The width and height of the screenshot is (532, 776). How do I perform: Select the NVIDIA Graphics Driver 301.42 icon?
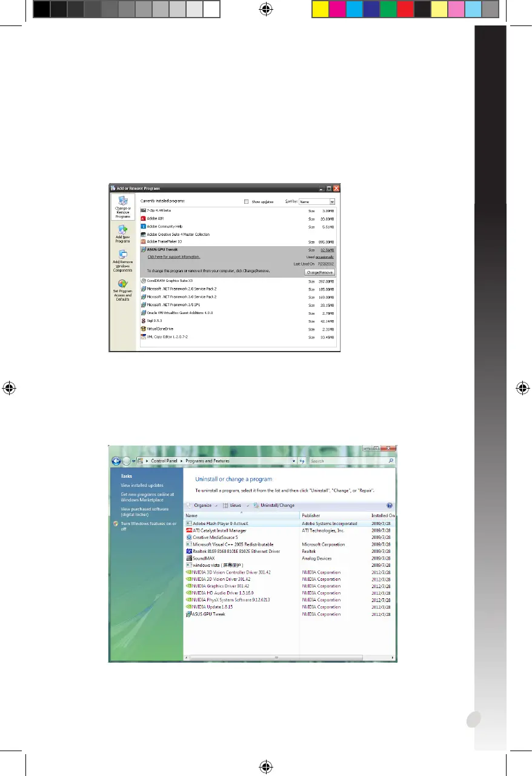189,586
